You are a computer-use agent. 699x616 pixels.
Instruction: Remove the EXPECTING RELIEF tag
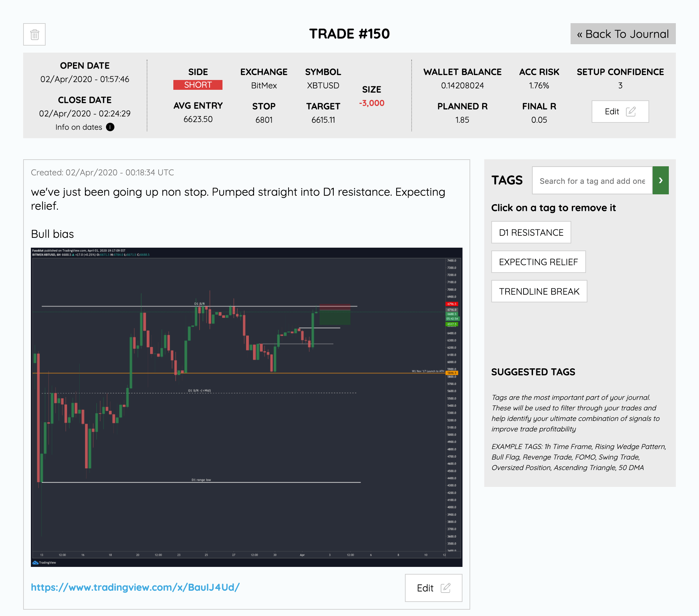coord(538,262)
